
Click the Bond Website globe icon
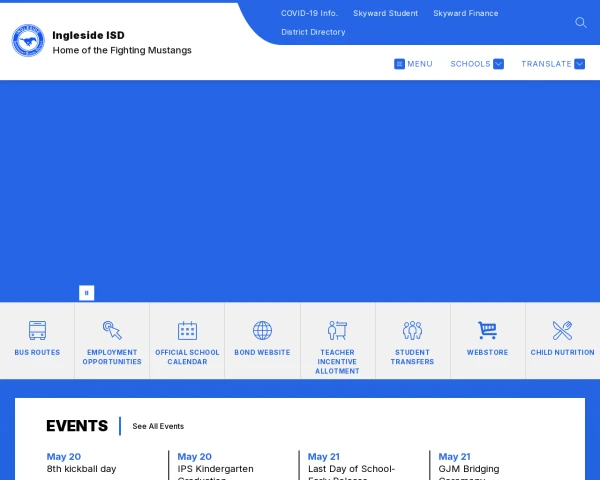pyautogui.click(x=262, y=330)
